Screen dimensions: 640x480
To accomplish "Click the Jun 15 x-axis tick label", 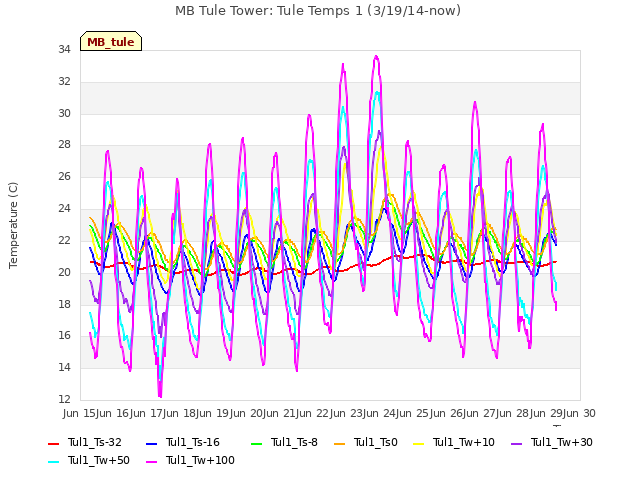I will [80, 413].
